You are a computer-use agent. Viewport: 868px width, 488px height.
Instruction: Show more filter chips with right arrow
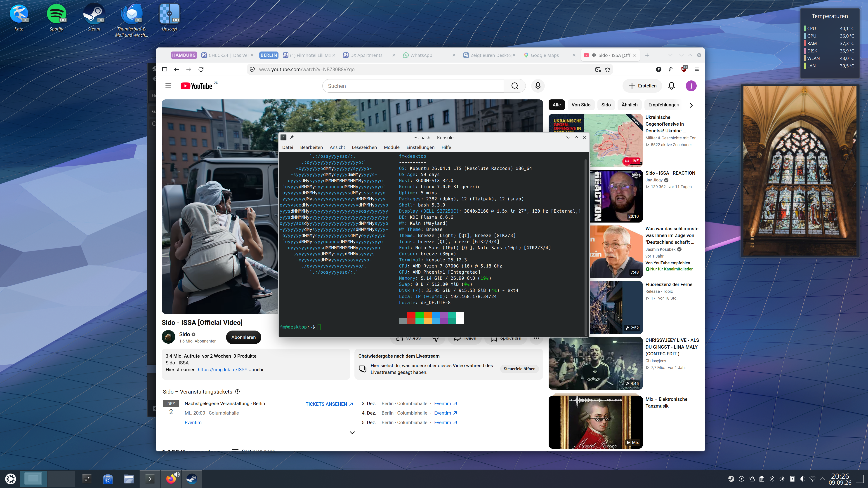point(691,105)
